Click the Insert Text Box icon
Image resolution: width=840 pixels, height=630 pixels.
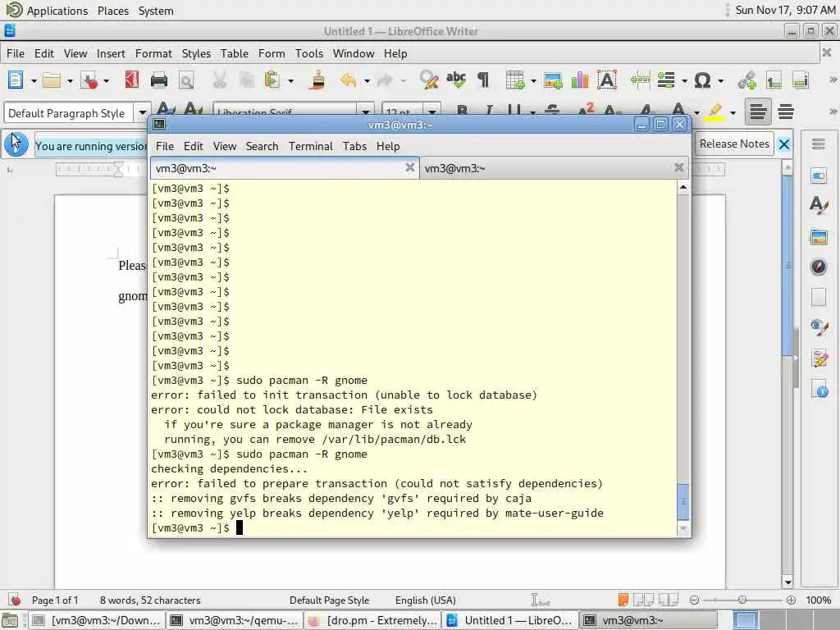pyautogui.click(x=607, y=80)
